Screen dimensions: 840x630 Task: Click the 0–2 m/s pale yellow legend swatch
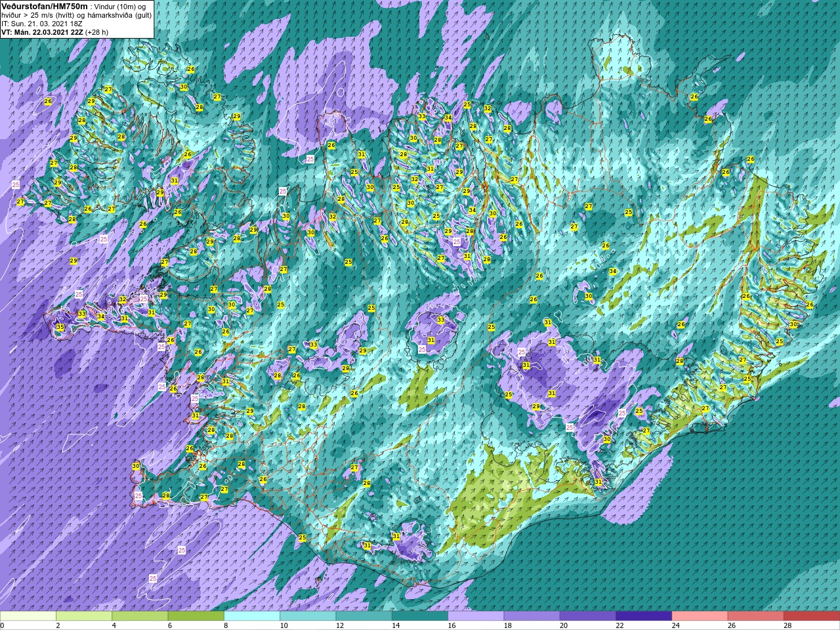pyautogui.click(x=28, y=616)
